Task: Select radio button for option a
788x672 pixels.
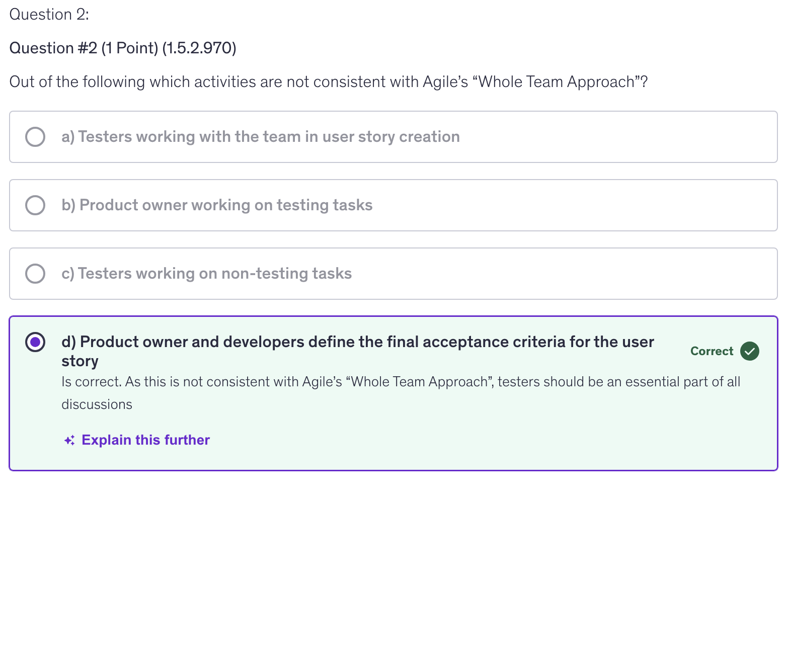Action: [x=35, y=137]
